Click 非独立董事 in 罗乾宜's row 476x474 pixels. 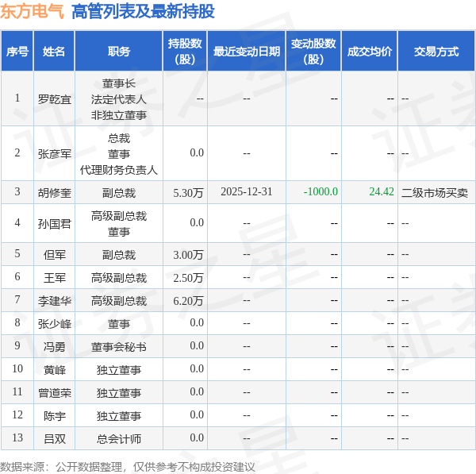coord(119,115)
